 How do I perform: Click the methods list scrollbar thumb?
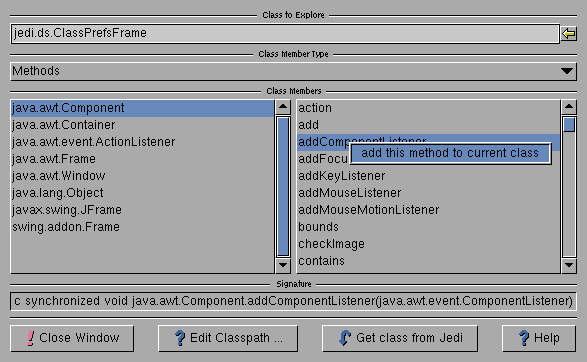569,125
